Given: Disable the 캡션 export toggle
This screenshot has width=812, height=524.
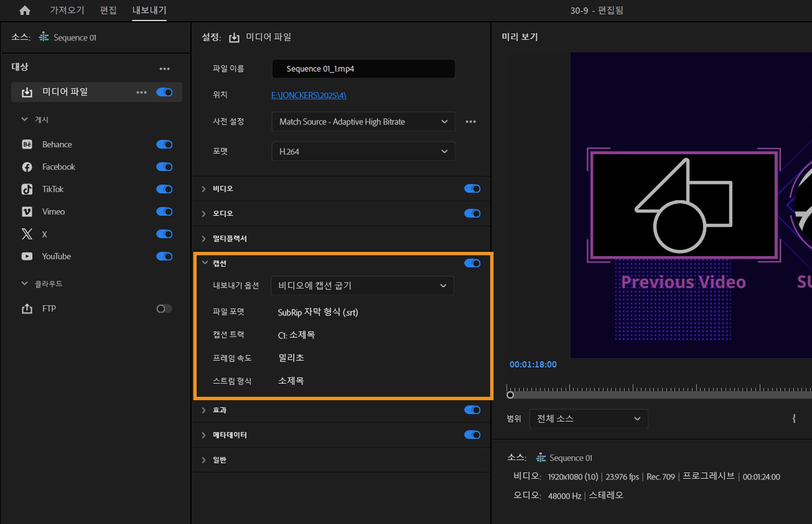Looking at the screenshot, I should pos(472,263).
